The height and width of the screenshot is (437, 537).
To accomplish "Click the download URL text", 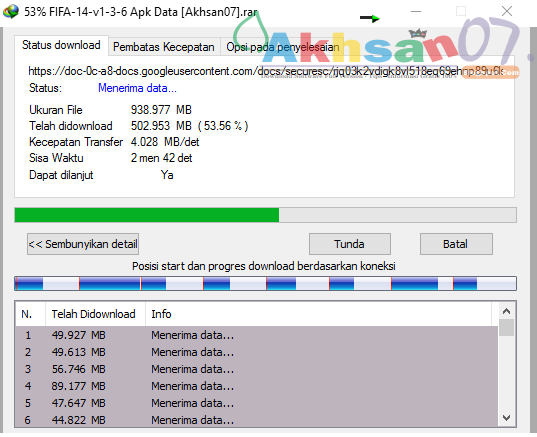I will 266,71.
